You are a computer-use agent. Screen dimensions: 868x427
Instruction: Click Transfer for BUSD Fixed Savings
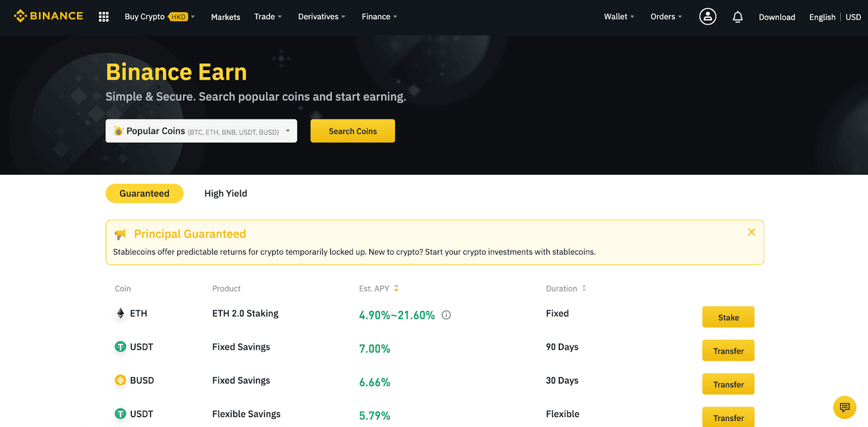(x=728, y=384)
